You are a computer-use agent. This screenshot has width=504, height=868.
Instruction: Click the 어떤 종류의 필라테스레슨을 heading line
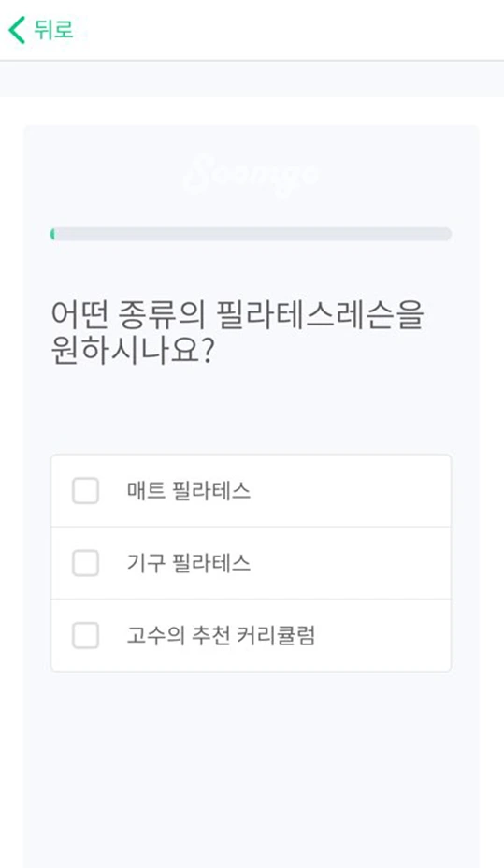pyautogui.click(x=238, y=314)
